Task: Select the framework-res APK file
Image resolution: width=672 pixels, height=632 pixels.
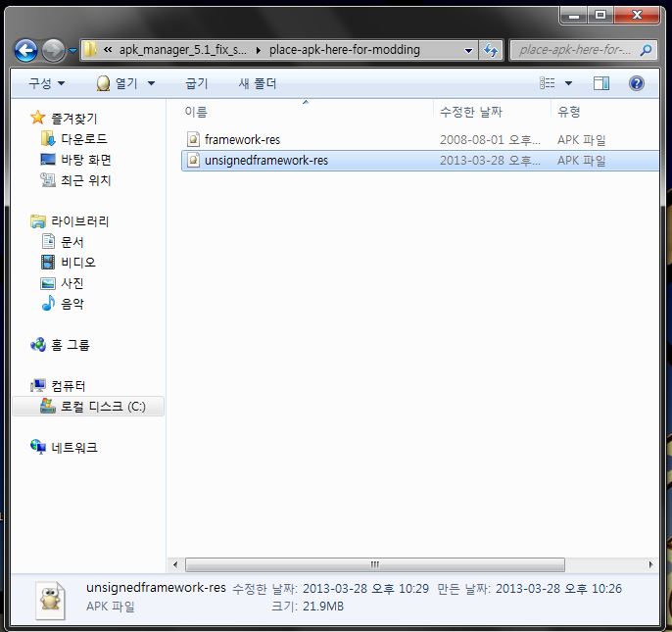Action: [x=242, y=140]
